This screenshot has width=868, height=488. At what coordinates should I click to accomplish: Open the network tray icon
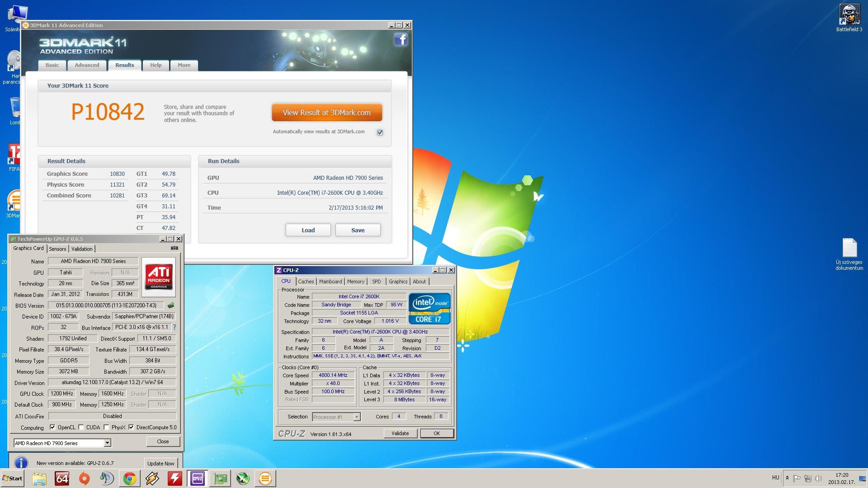pyautogui.click(x=807, y=478)
